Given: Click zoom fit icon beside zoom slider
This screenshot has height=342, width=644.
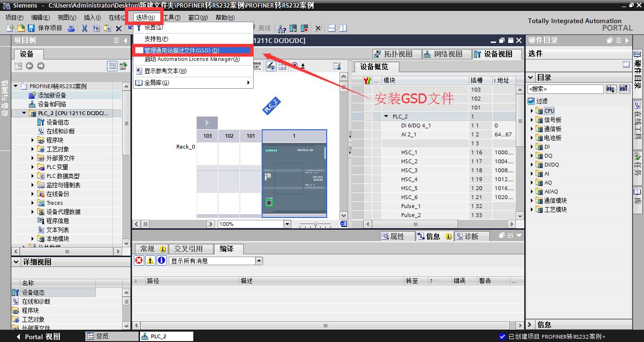Looking at the screenshot, I should pos(344,224).
